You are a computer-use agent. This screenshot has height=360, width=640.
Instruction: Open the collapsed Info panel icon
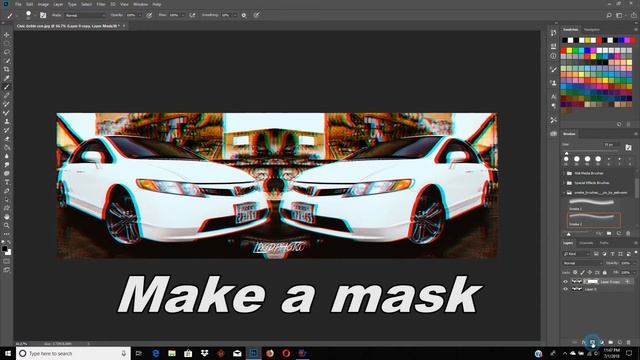pos(553,56)
